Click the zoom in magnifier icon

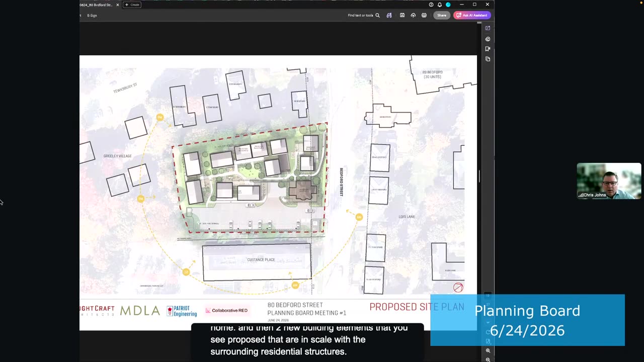click(x=488, y=350)
